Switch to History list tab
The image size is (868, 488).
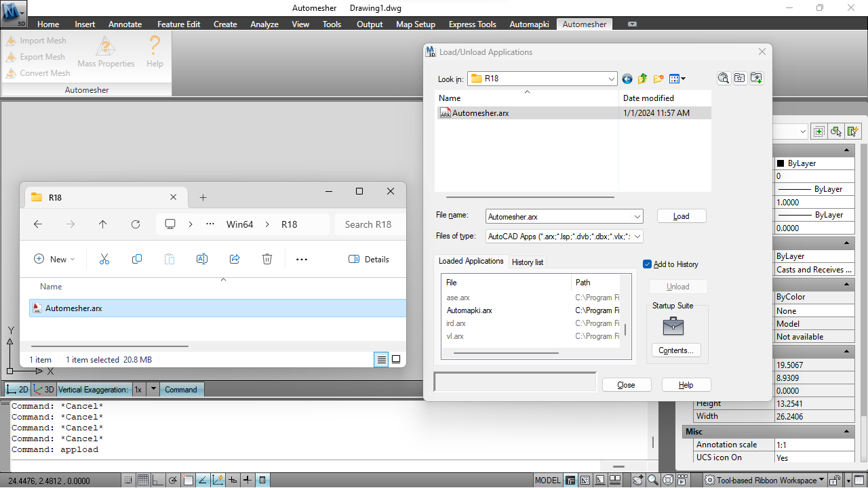[528, 262]
